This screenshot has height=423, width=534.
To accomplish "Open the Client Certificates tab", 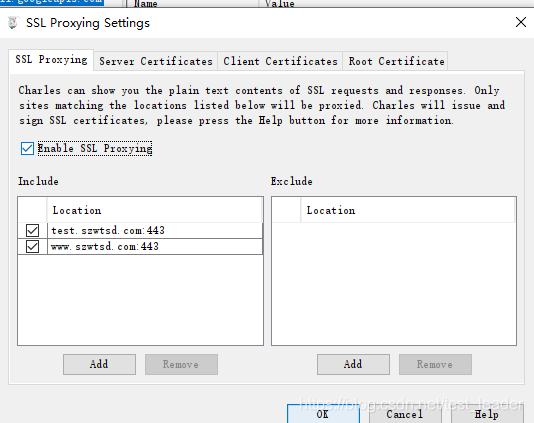I will pyautogui.click(x=280, y=61).
